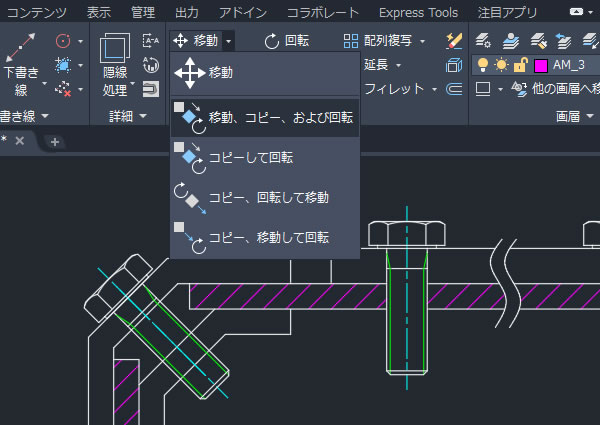The image size is (600, 425).
Task: Choose コピー、移動して回転 menu item
Action: click(x=265, y=237)
